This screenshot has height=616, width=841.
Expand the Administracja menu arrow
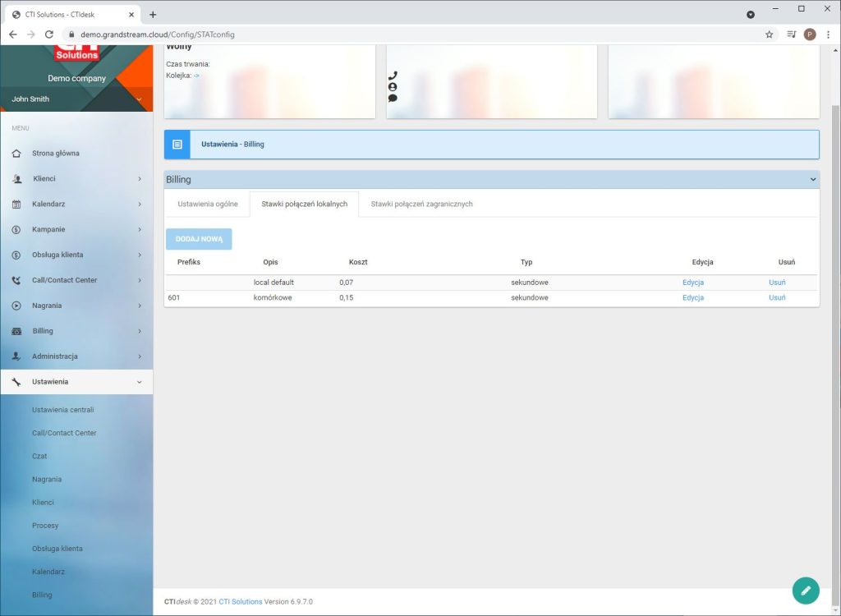point(140,356)
